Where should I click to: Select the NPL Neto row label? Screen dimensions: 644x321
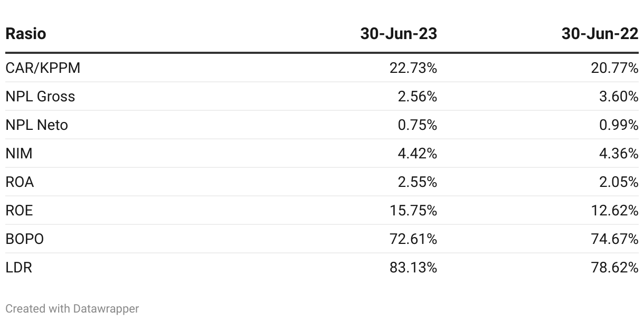click(36, 125)
